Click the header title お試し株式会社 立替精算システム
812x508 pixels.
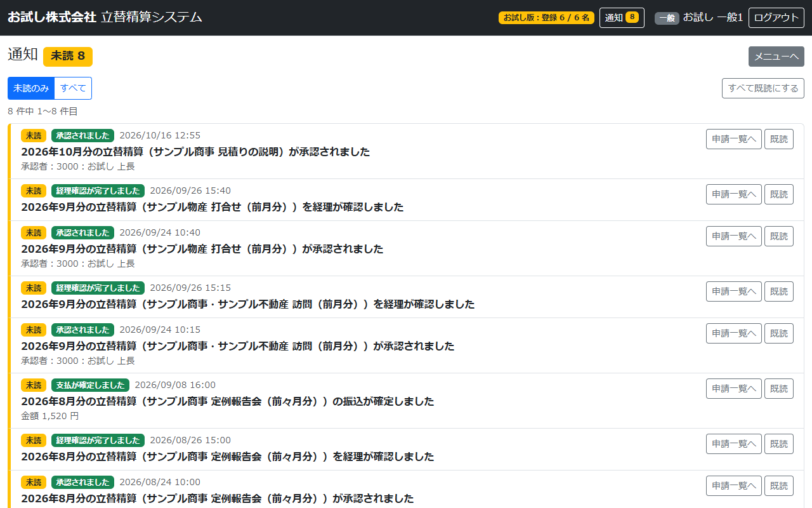pyautogui.click(x=105, y=17)
